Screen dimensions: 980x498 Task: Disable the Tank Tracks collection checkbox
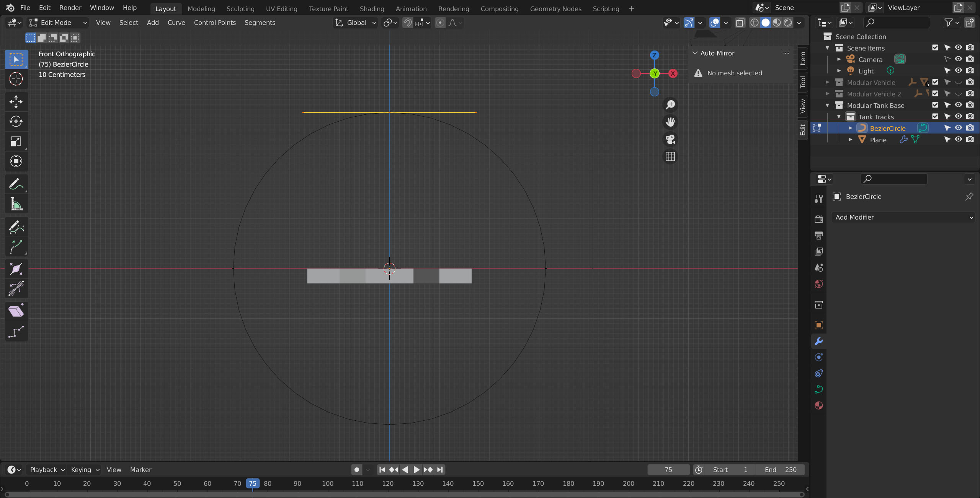pos(935,116)
